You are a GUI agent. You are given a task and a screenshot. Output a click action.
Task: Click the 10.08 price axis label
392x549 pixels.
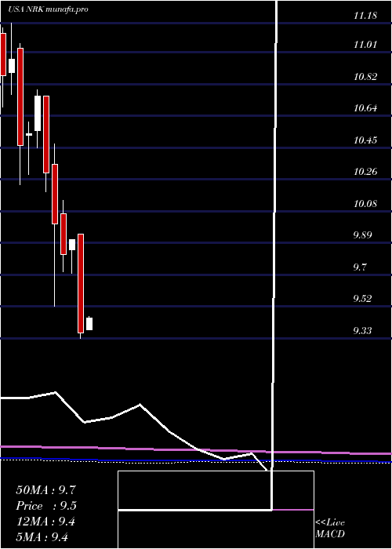click(365, 203)
